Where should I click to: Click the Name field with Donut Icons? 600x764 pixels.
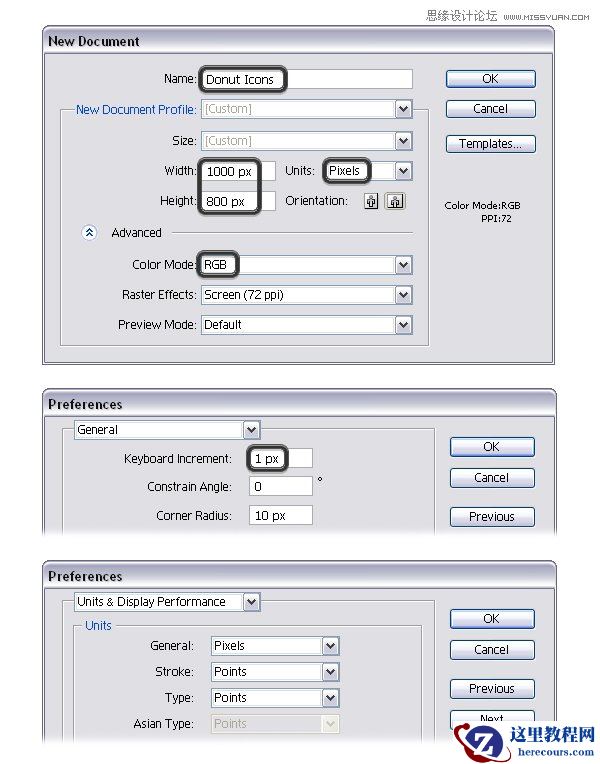[306, 79]
